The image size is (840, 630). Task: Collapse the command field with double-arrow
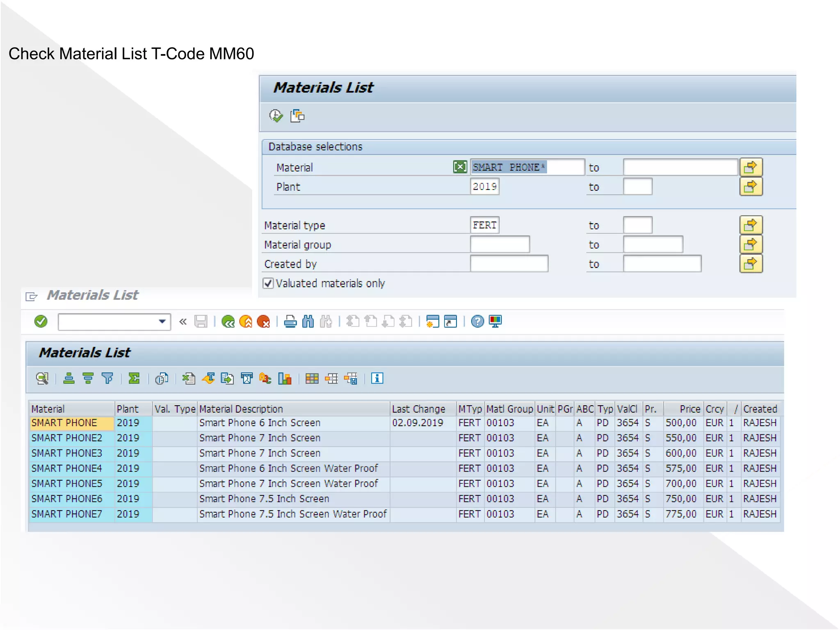pyautogui.click(x=183, y=322)
